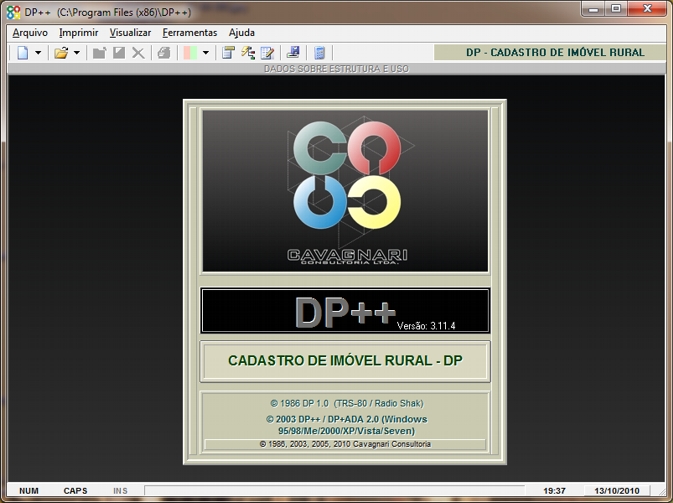Click the Cadastro de Imóvel Rural - DP button

coord(345,361)
